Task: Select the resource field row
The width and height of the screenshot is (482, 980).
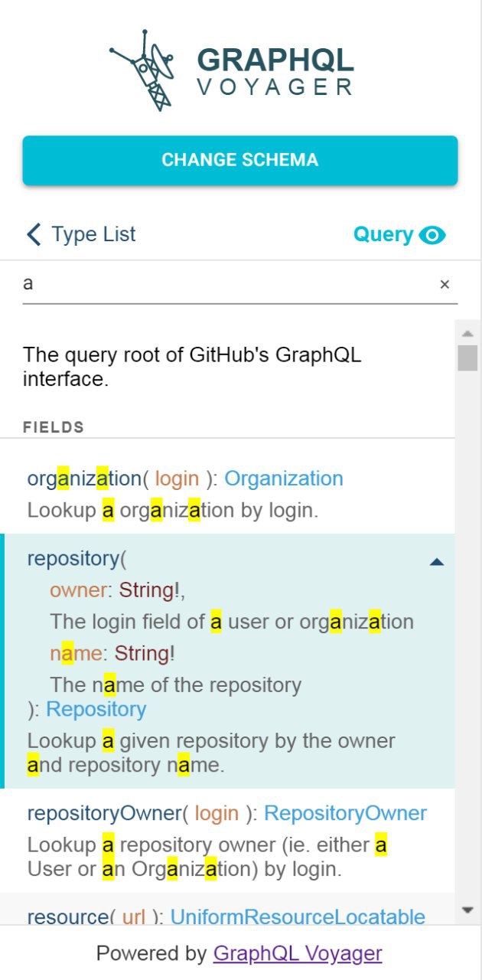Action: tap(228, 910)
